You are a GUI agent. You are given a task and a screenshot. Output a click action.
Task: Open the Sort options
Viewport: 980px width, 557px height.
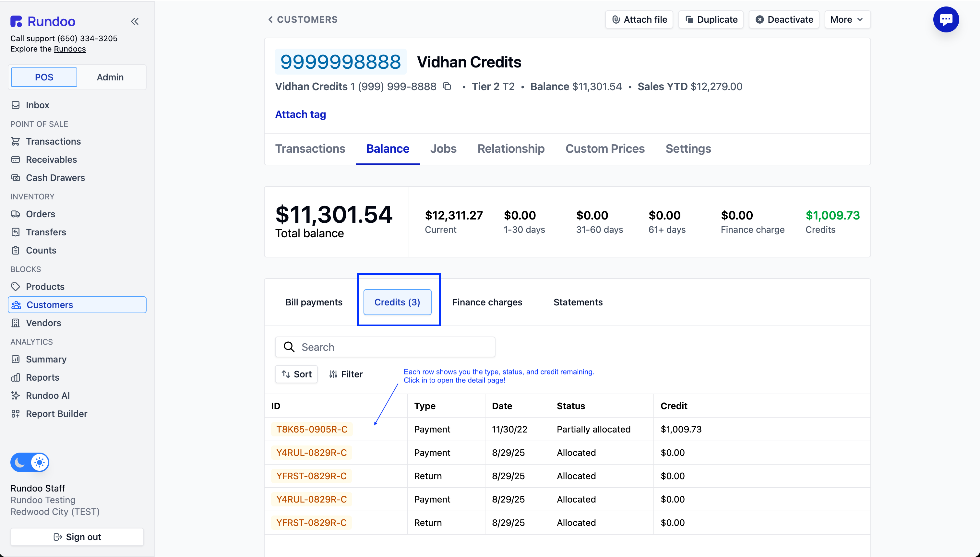pos(296,374)
